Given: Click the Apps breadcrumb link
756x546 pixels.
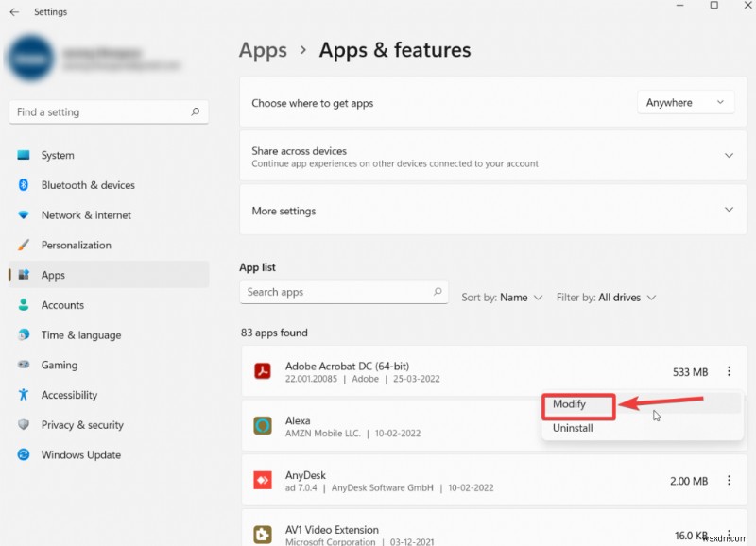Looking at the screenshot, I should 264,50.
